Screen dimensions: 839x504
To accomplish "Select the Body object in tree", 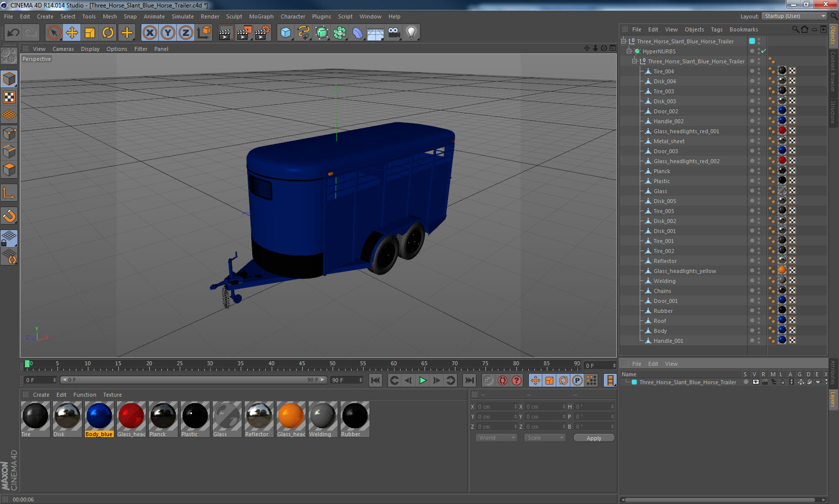I will click(x=660, y=331).
